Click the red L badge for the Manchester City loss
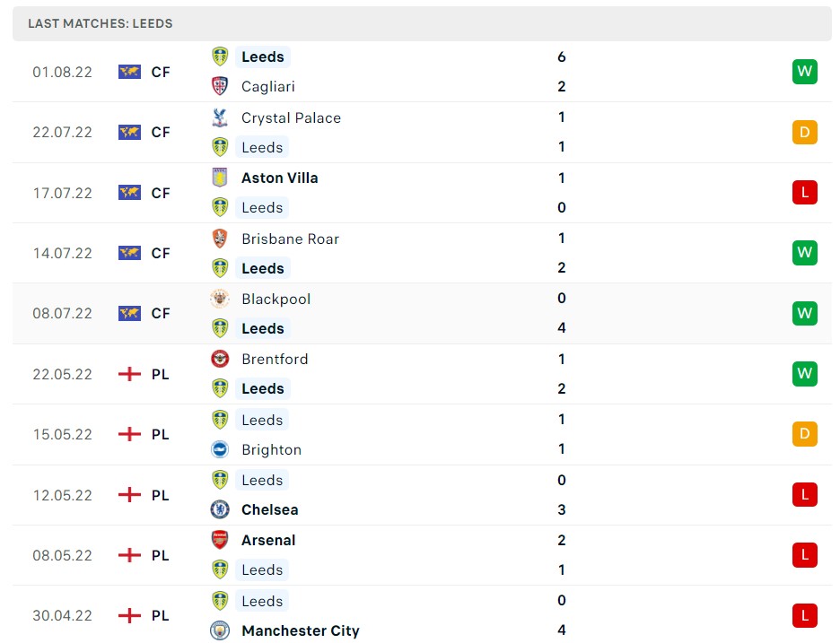This screenshot has height=643, width=840. (x=804, y=615)
